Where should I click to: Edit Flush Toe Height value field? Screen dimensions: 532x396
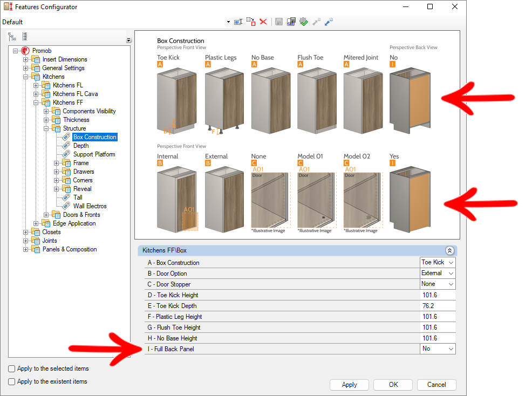438,327
